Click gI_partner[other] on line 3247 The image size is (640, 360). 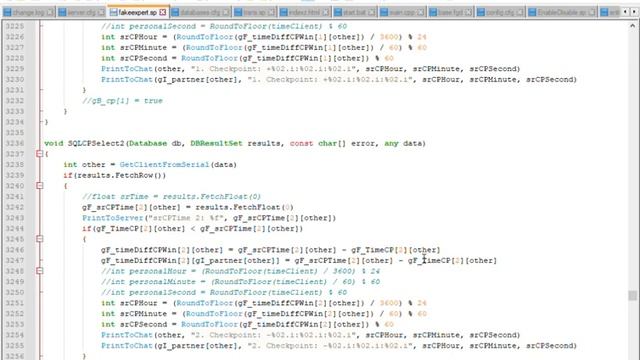(239, 260)
